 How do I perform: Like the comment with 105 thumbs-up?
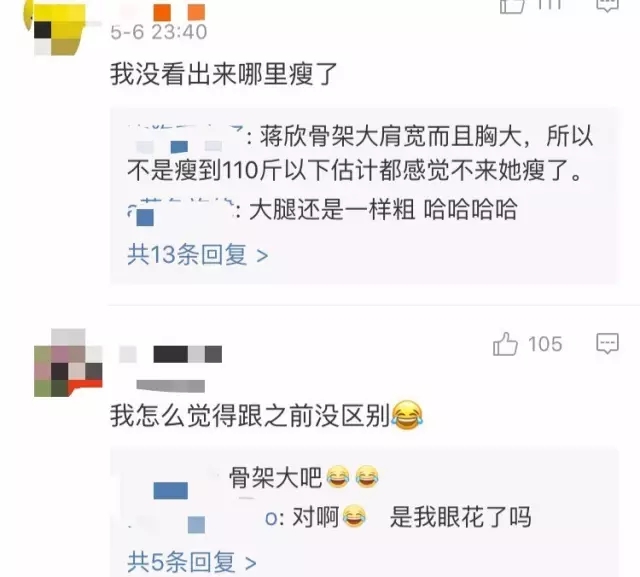coord(505,344)
